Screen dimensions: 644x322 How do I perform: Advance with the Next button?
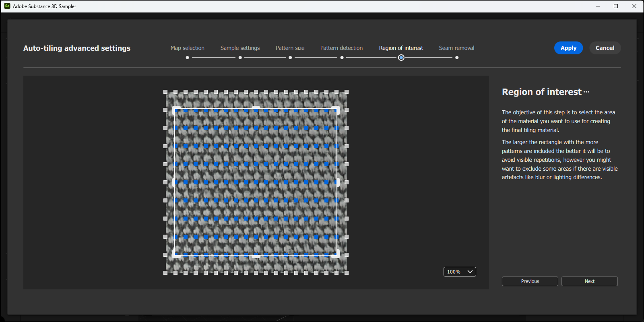[589, 281]
